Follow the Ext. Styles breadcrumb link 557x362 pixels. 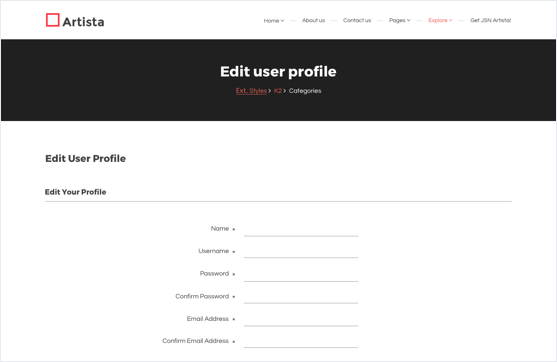click(251, 91)
